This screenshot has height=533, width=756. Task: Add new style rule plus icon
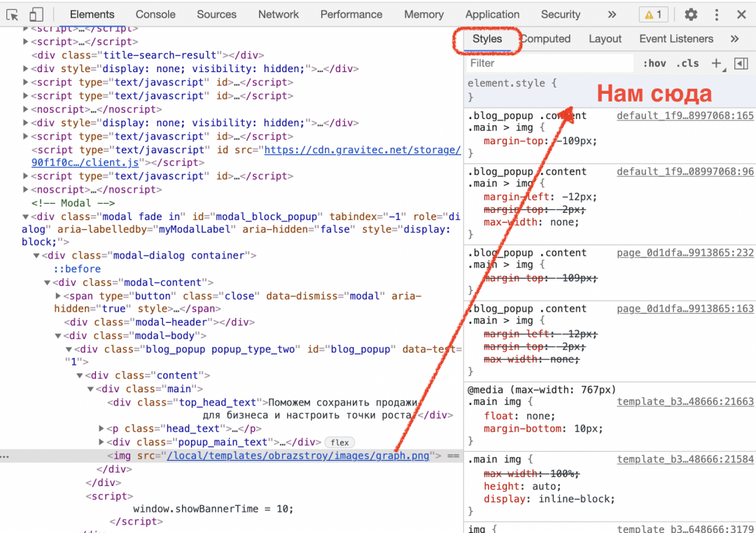point(716,64)
